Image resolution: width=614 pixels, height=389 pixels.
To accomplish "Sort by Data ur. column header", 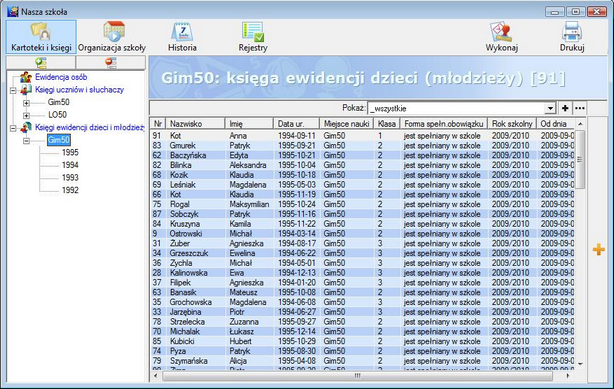I will pos(296,124).
